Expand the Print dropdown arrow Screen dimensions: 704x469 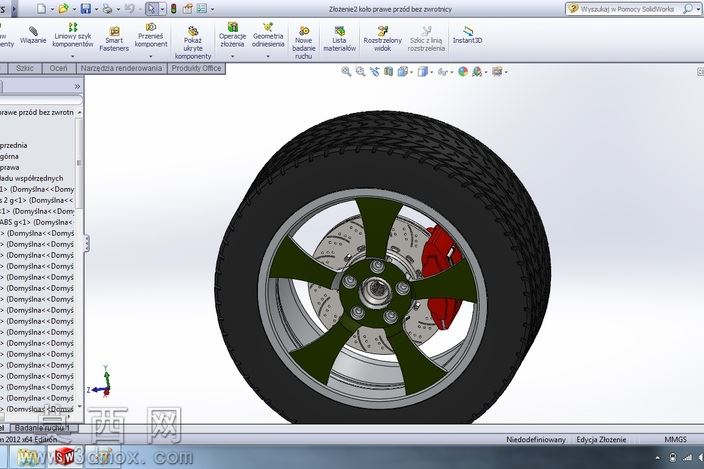point(118,9)
